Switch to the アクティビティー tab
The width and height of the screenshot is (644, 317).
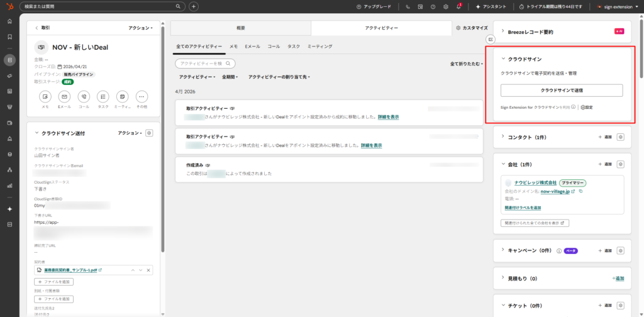pos(381,28)
